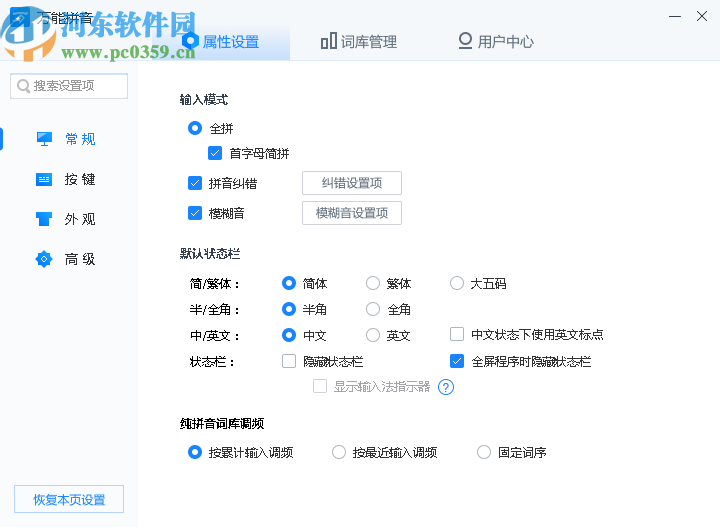
Task: Click the 高级 gear icon in sidebar
Action: [x=44, y=259]
